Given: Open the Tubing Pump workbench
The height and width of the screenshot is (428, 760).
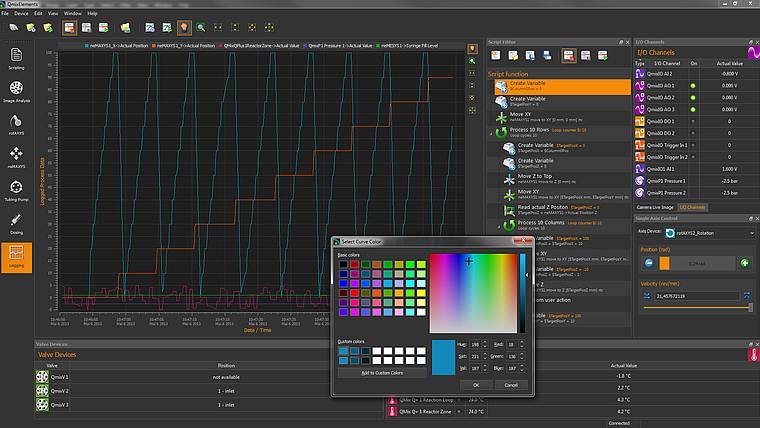Looking at the screenshot, I should 16,190.
